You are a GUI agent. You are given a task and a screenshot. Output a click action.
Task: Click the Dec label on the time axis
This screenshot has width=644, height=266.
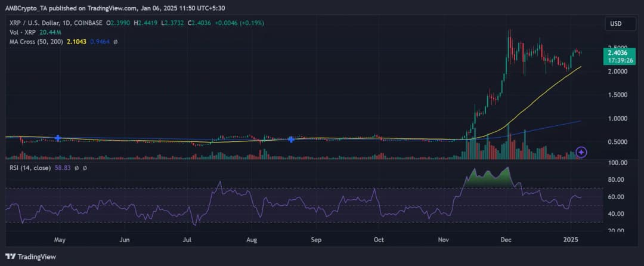click(x=506, y=240)
